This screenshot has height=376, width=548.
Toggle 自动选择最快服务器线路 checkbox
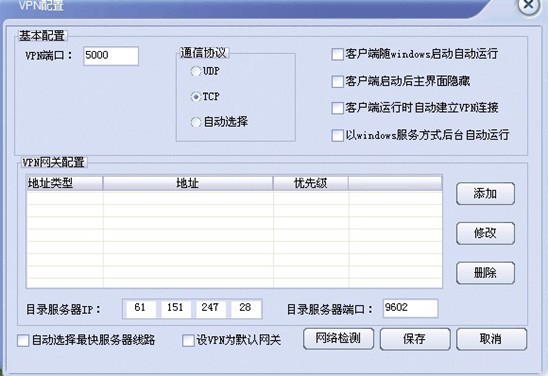23,340
